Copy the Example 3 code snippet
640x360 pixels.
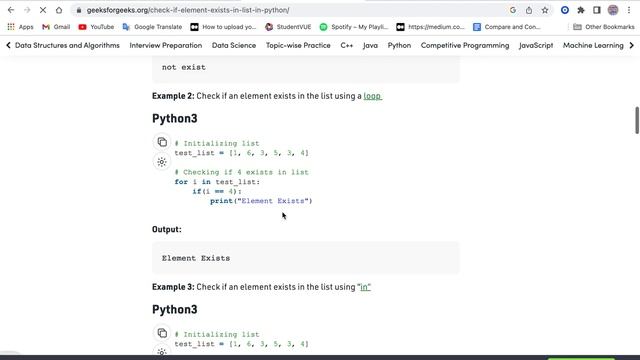click(x=162, y=333)
